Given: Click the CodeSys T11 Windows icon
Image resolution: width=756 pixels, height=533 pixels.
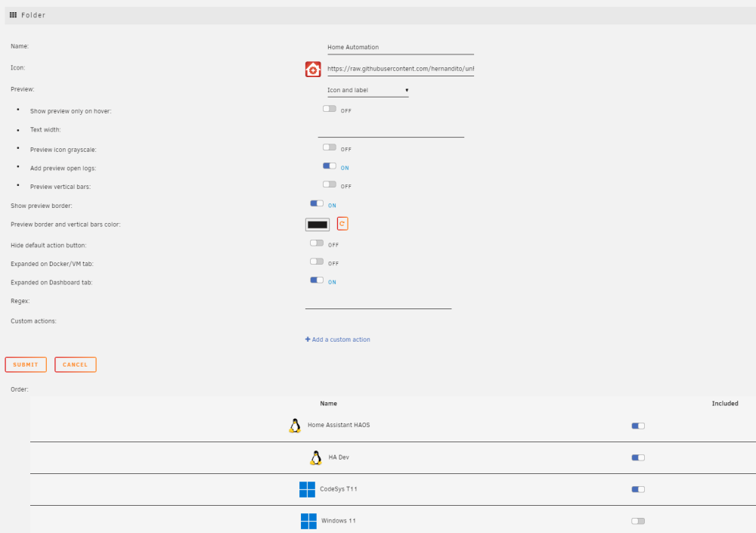Looking at the screenshot, I should pyautogui.click(x=307, y=489).
